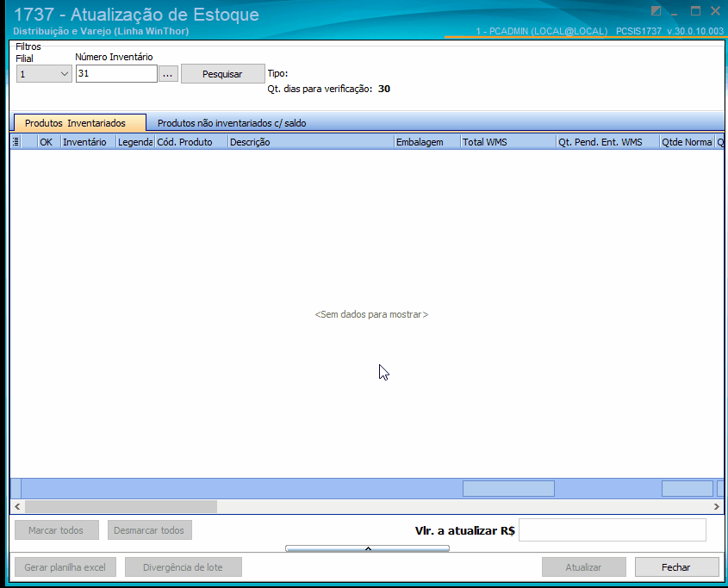Switch to Produtos não inventariados c/ saldo tab
This screenshot has width=728, height=588.
tap(232, 123)
